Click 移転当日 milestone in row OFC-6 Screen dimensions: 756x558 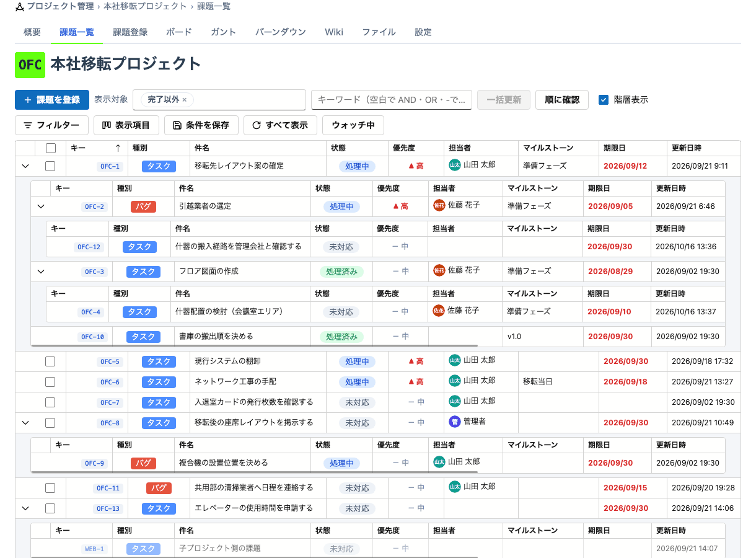[x=538, y=382]
